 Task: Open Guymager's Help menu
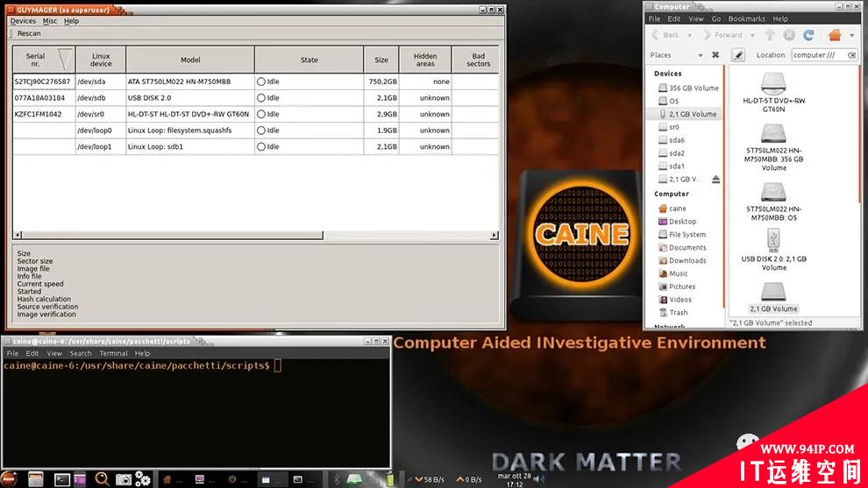[71, 21]
